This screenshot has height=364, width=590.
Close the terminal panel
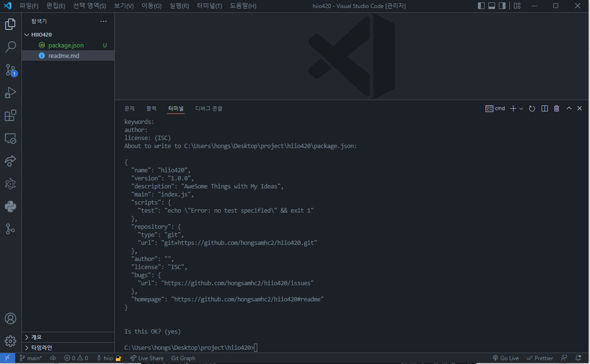tap(580, 108)
